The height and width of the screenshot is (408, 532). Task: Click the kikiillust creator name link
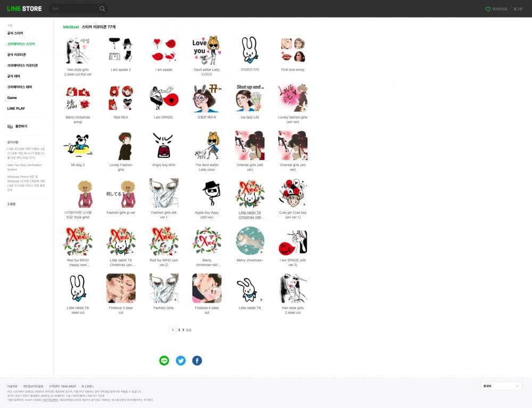click(71, 27)
